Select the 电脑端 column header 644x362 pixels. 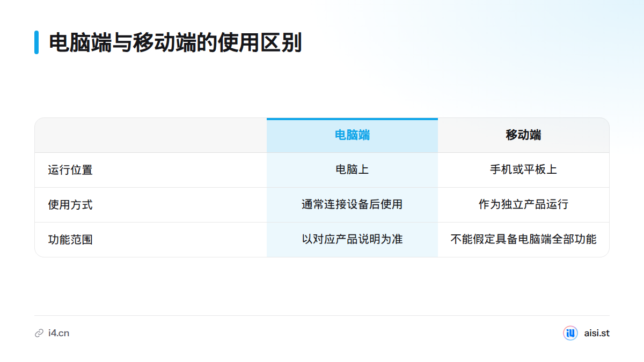tap(352, 135)
